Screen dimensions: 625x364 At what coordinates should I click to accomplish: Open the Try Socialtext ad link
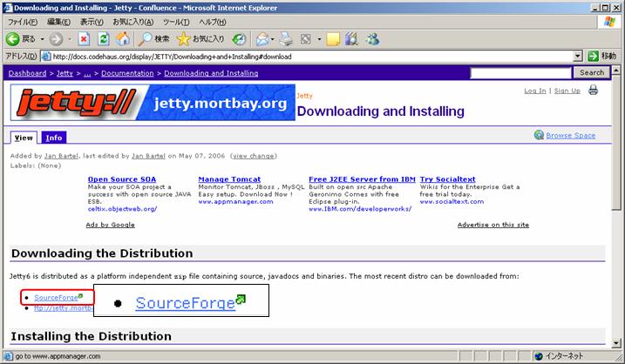(447, 179)
